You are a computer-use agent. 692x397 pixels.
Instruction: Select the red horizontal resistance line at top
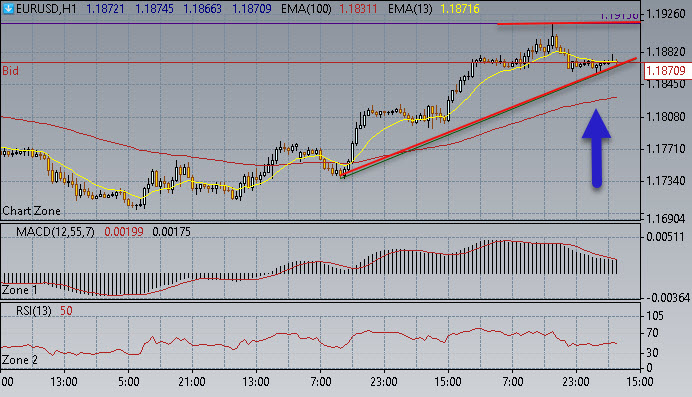[568, 23]
